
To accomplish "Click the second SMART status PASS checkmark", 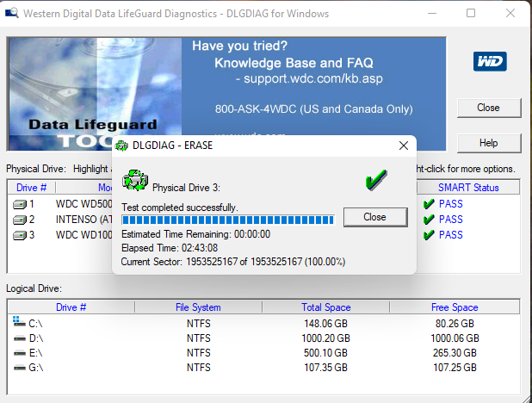I will click(x=429, y=220).
